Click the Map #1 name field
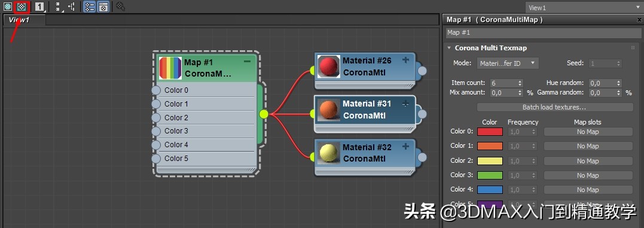 pyautogui.click(x=543, y=32)
